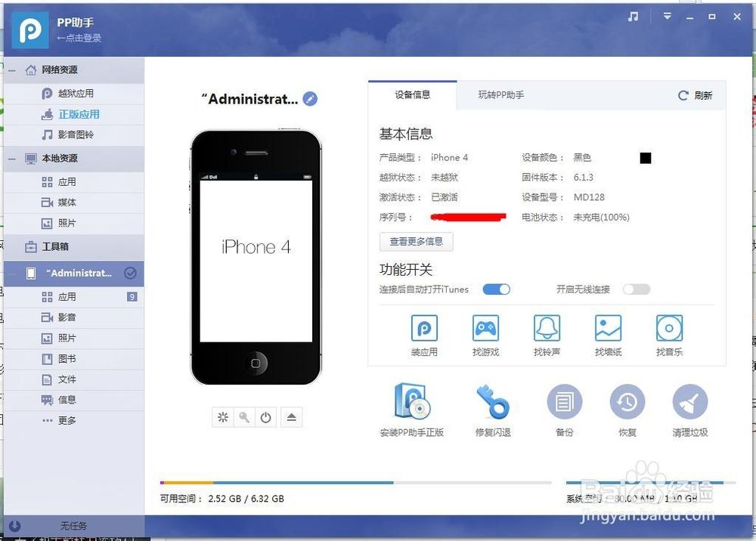Click the 未充电(100%) battery status

pyautogui.click(x=601, y=218)
